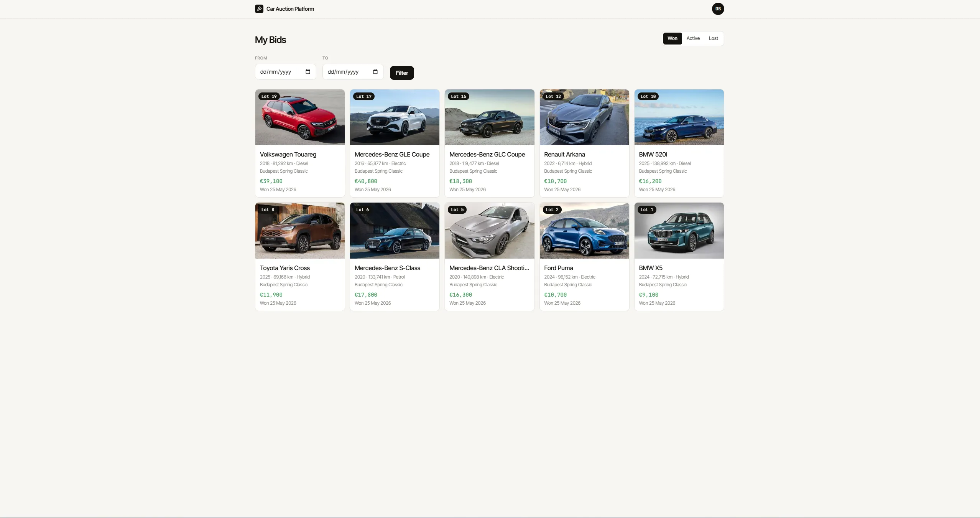980x518 pixels.
Task: Click '2022 · 6,714 km · Hybrid' details
Action: (568, 163)
